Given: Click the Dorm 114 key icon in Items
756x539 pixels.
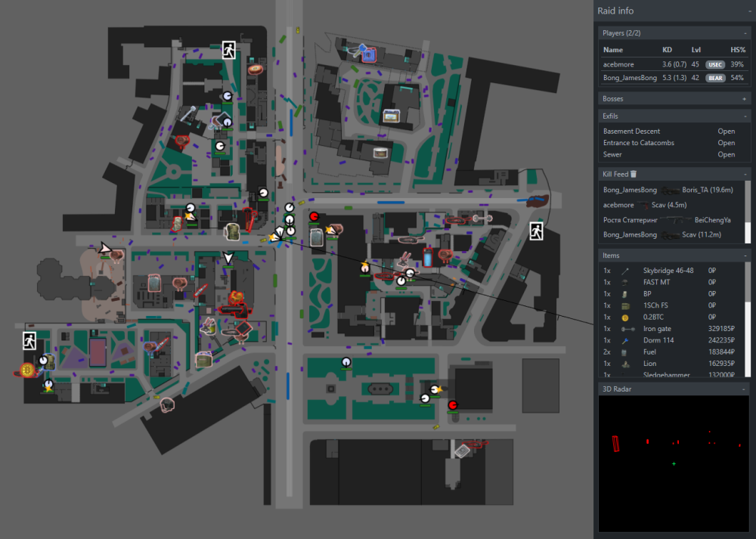Looking at the screenshot, I should [625, 340].
